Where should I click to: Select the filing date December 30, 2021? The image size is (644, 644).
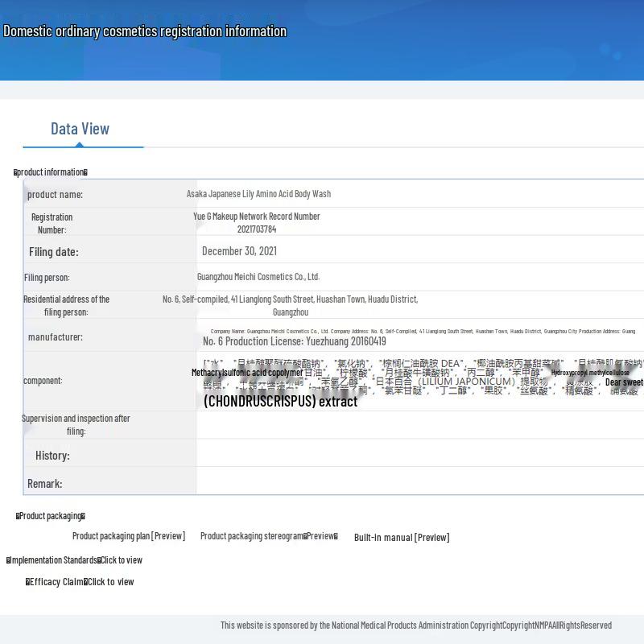click(239, 251)
